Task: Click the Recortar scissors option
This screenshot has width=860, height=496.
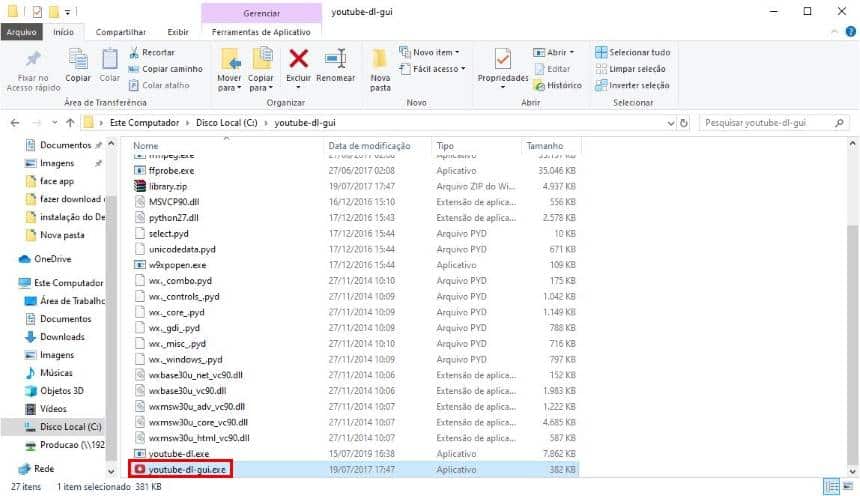Action: (x=151, y=53)
